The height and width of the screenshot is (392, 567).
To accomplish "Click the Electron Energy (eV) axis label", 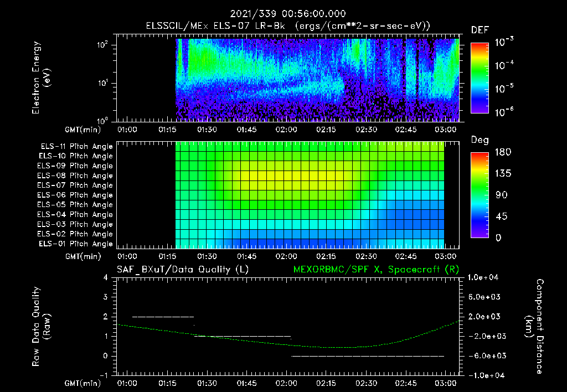I will click(x=41, y=78).
